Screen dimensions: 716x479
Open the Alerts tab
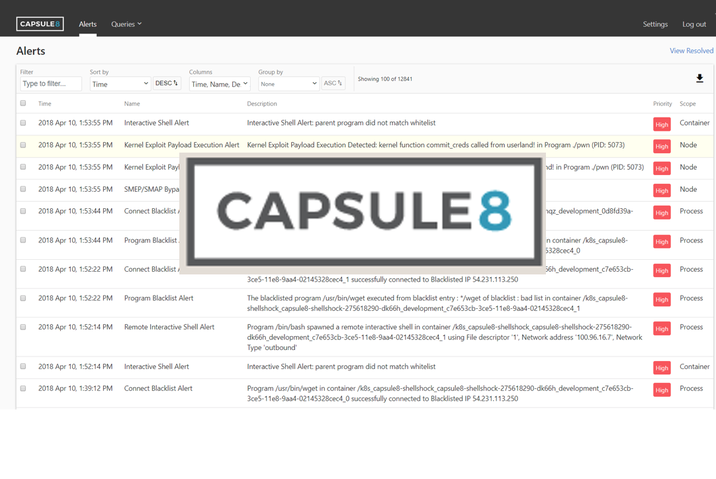pos(88,24)
